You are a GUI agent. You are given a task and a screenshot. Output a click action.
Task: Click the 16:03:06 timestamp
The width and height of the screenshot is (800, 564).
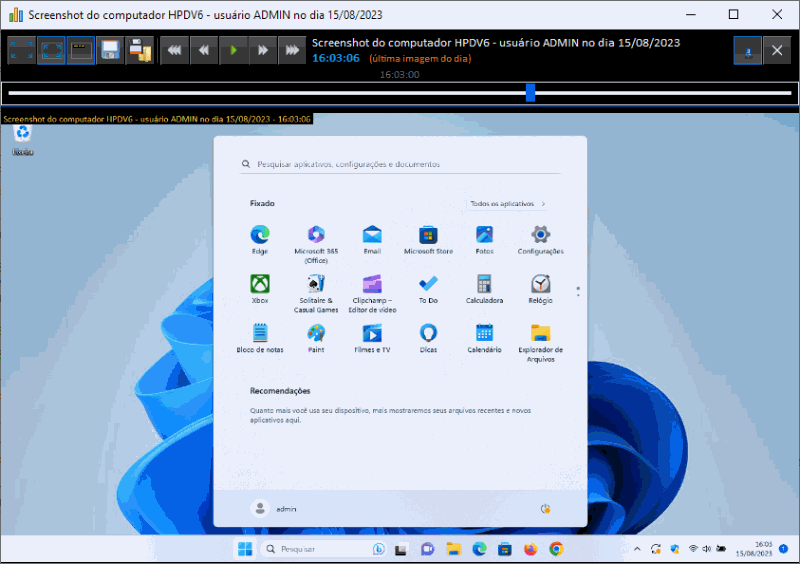pyautogui.click(x=336, y=58)
